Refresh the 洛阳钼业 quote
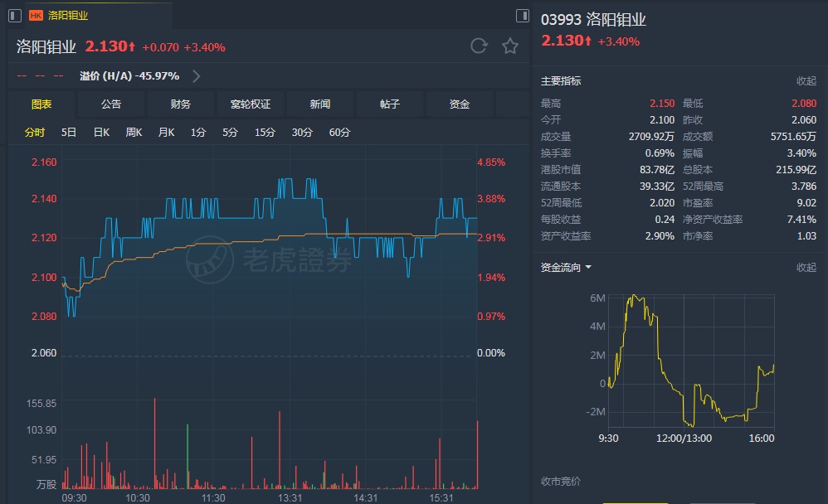 point(479,46)
